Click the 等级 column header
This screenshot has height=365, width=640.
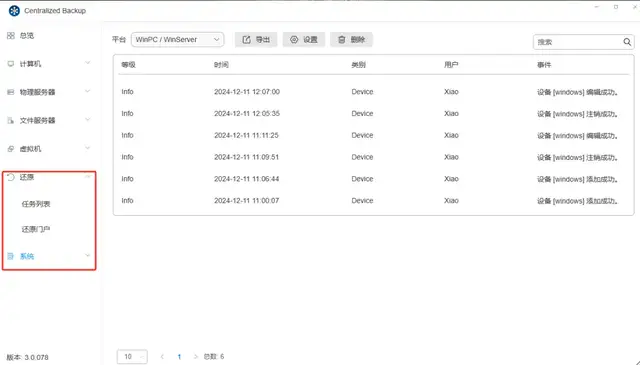[129, 65]
